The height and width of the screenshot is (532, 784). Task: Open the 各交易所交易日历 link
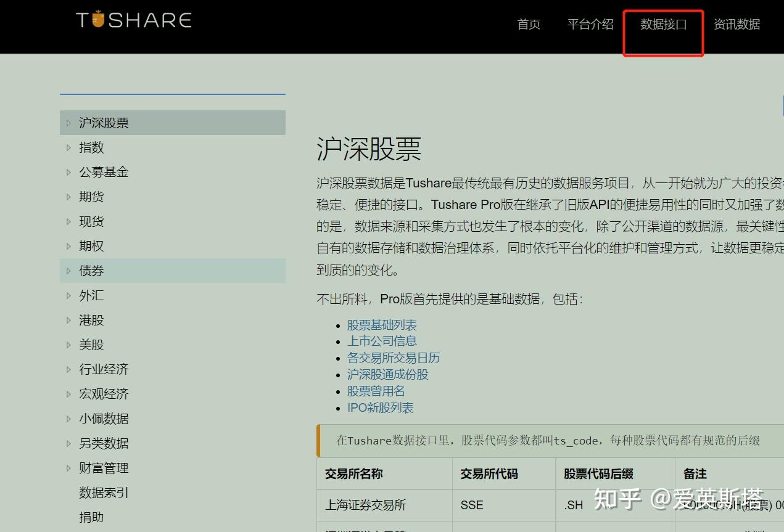tap(394, 358)
